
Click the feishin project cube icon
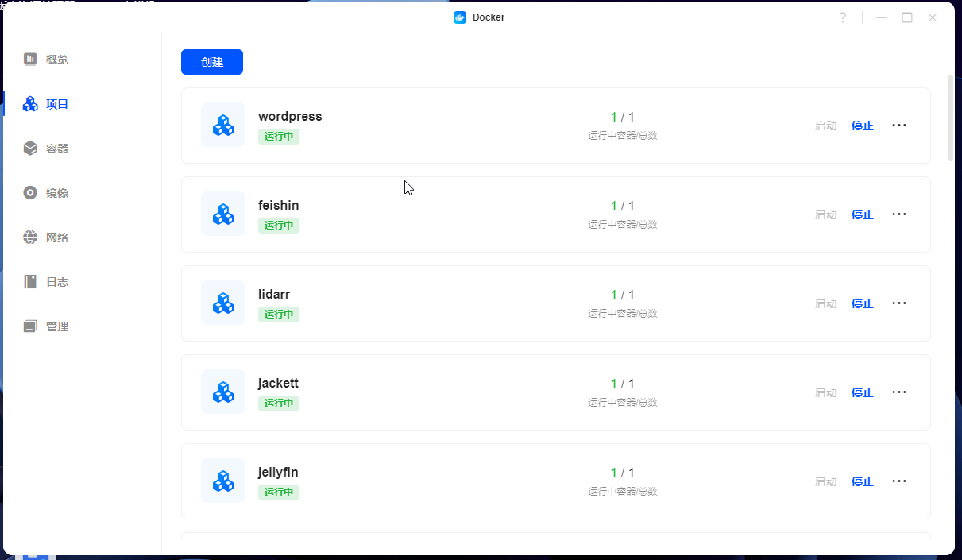coord(223,214)
